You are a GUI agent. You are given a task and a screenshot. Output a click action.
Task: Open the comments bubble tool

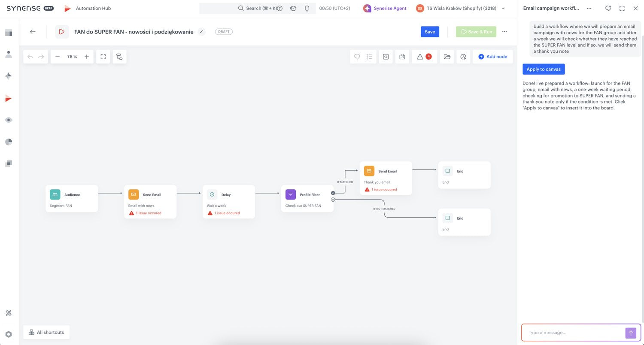[x=357, y=57]
